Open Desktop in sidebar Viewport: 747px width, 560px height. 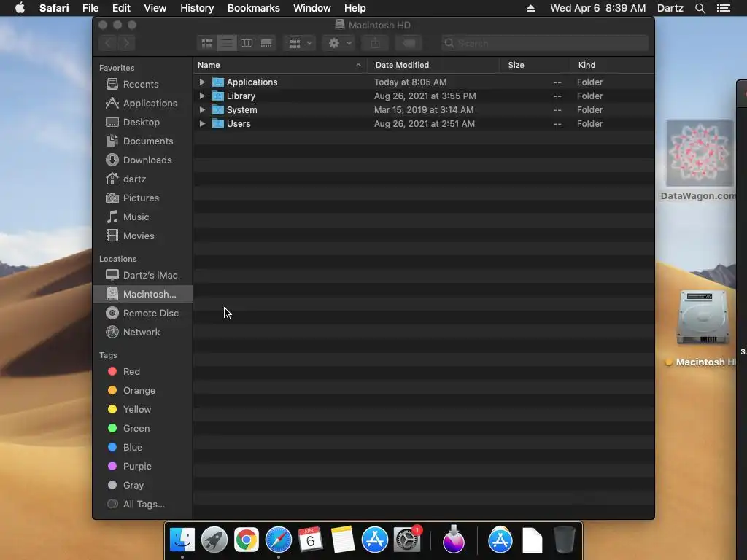(x=143, y=122)
